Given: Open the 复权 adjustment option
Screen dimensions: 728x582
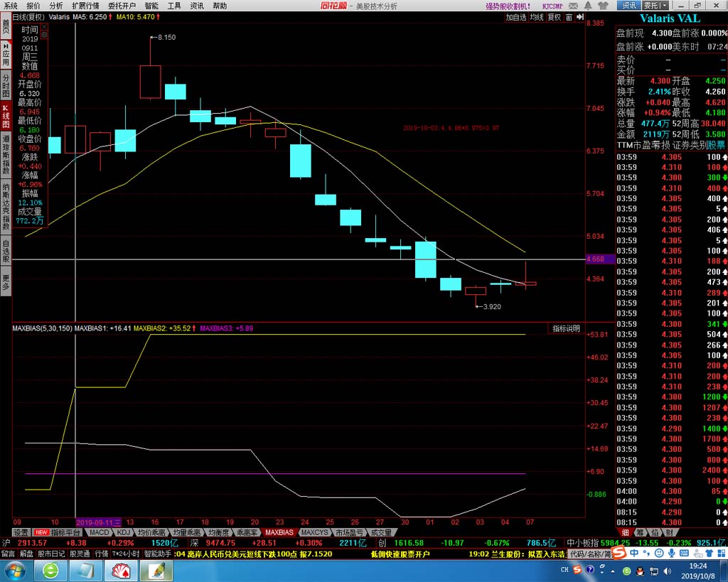Looking at the screenshot, I should [x=555, y=17].
